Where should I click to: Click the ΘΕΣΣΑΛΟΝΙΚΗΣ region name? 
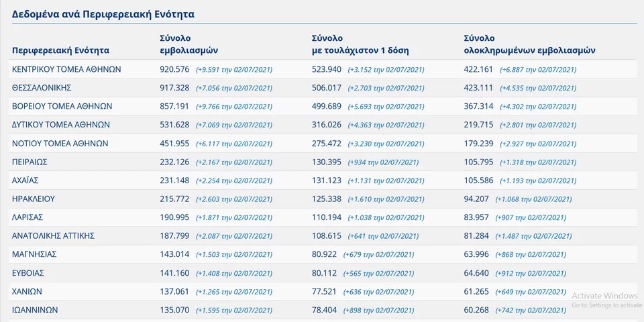[42, 88]
